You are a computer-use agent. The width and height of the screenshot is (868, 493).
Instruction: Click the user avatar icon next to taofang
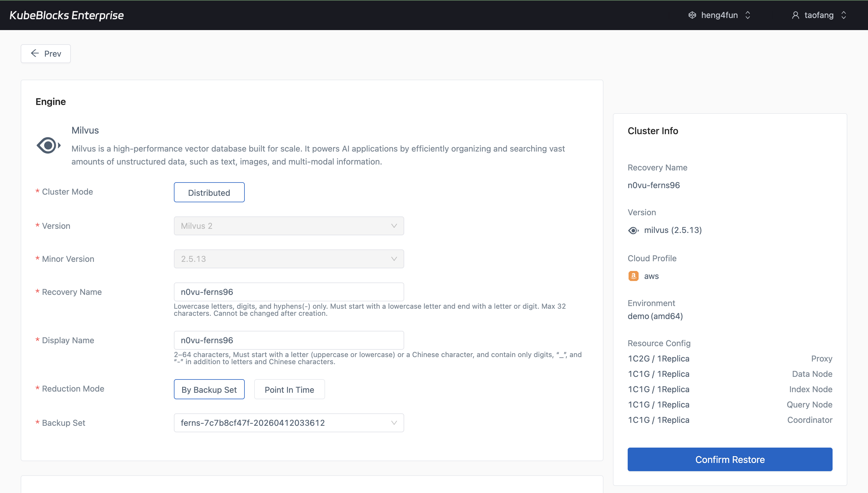tap(795, 15)
